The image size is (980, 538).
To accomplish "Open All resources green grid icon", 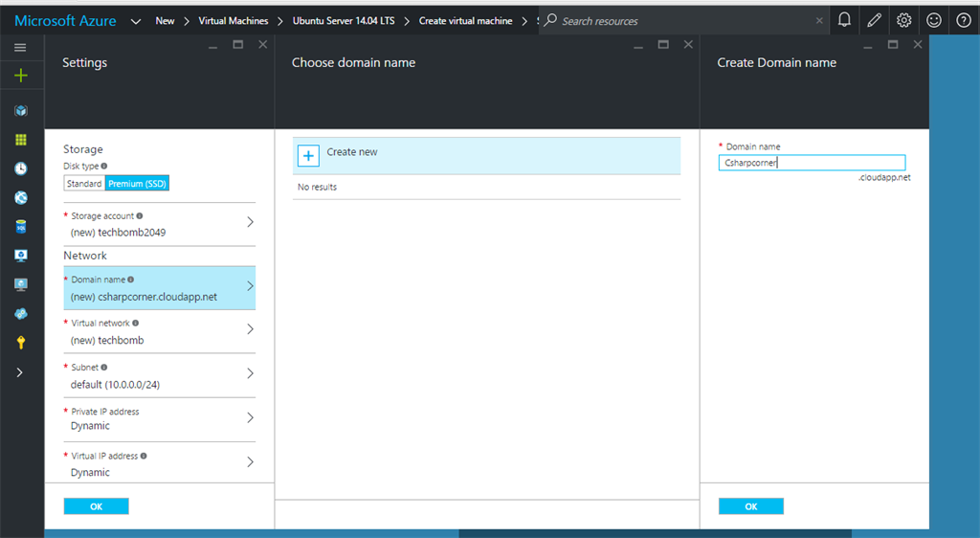I will click(x=21, y=140).
